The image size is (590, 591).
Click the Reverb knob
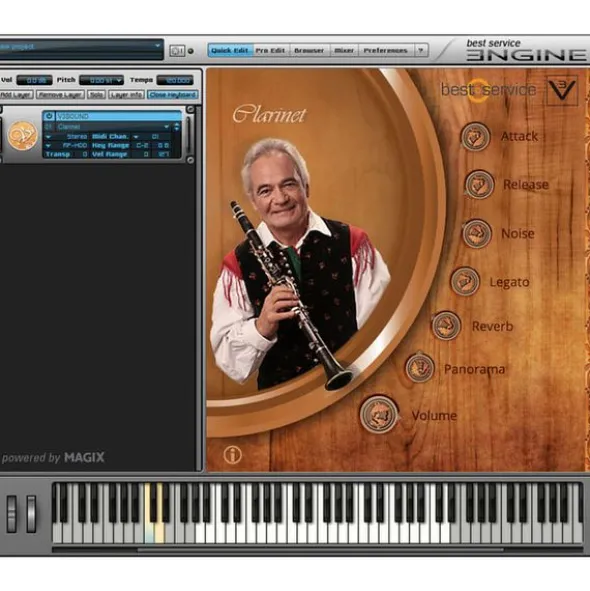(x=446, y=326)
